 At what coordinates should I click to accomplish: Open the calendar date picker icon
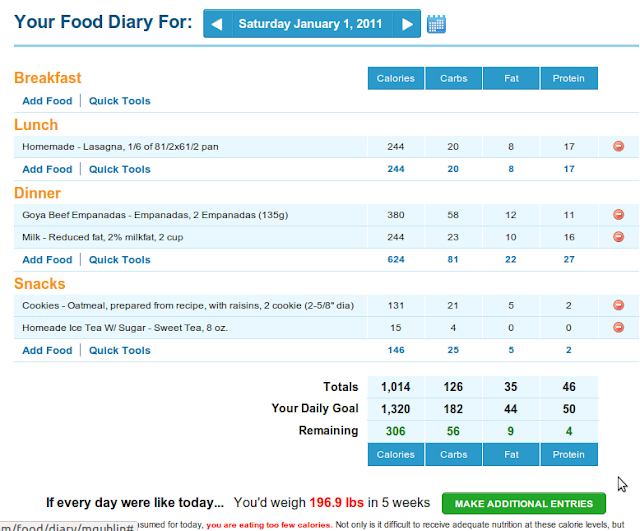(436, 24)
